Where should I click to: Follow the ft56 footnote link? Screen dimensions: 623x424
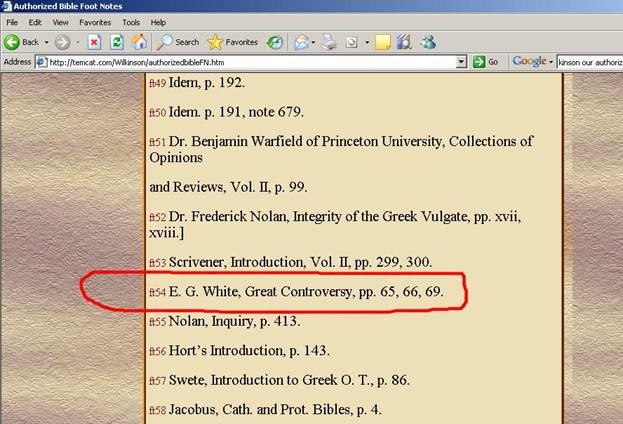pyautogui.click(x=158, y=351)
